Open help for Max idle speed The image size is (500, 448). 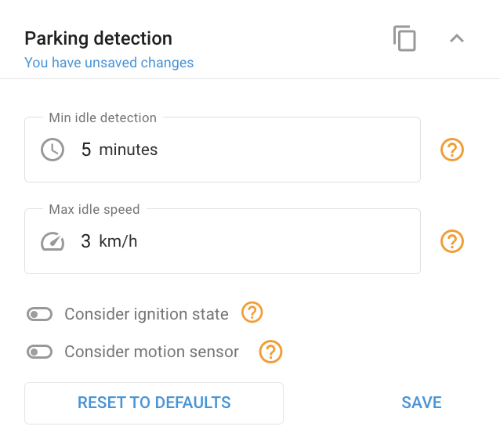[452, 241]
